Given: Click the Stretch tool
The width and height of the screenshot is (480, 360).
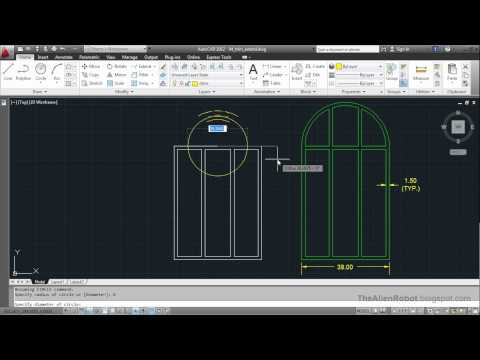Looking at the screenshot, I should 92,83.
